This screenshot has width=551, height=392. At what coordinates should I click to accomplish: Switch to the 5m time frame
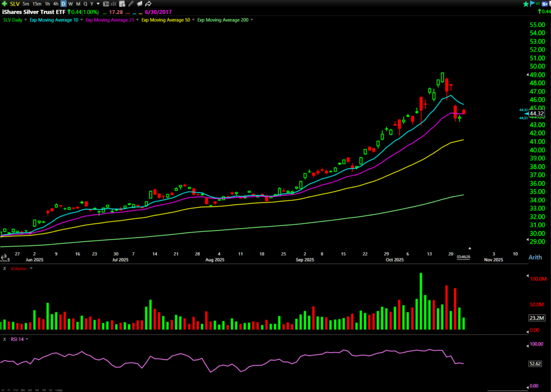tap(26, 4)
